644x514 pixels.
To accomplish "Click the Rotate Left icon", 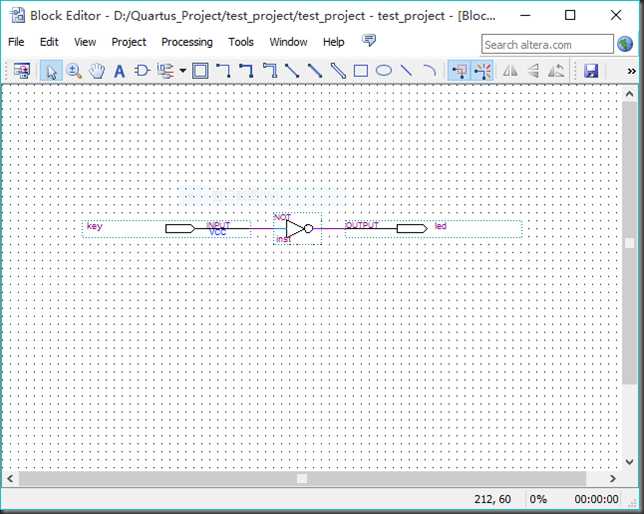I will [556, 71].
